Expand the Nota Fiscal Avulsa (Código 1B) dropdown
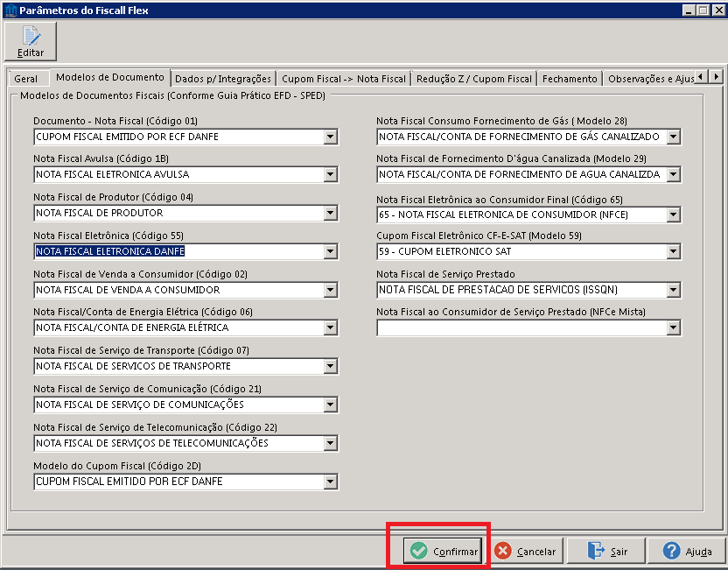Viewport: 728px width, 570px height. pos(330,174)
